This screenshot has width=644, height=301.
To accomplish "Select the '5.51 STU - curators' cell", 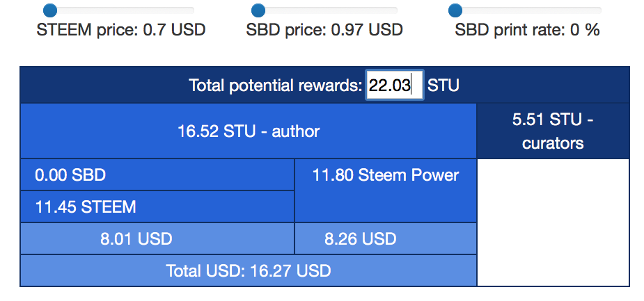I will pos(553,131).
